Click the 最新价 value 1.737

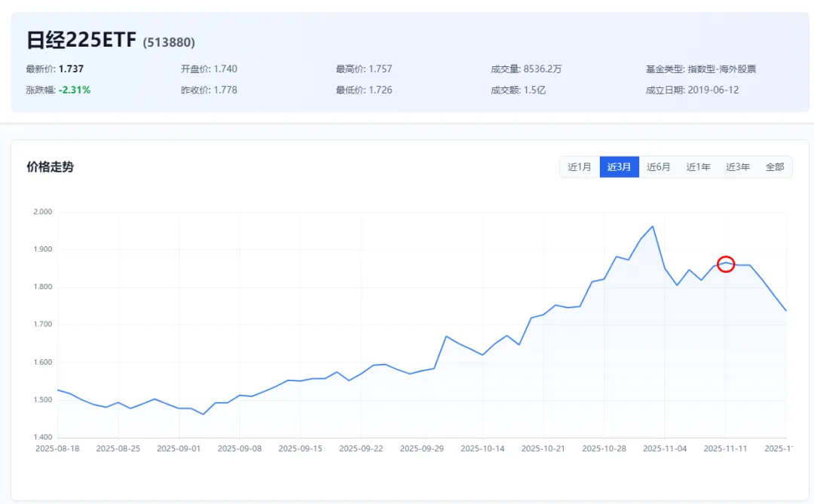pyautogui.click(x=71, y=69)
